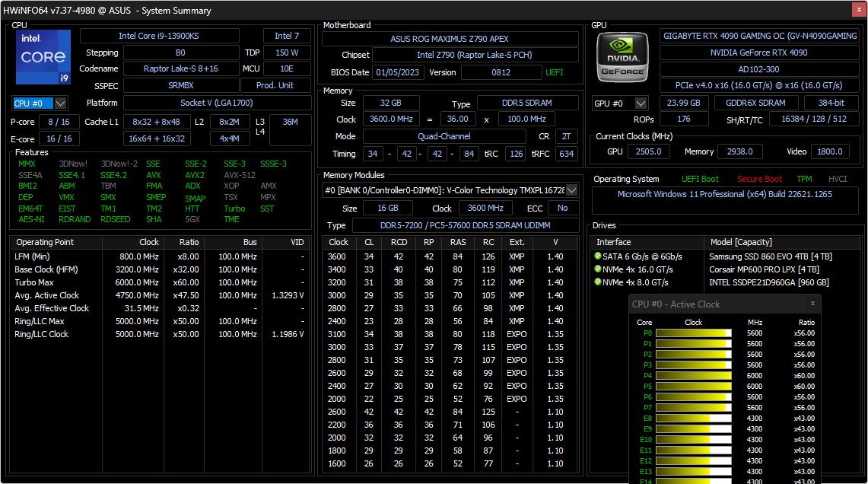Open the CPU #0 selector dropdown
868x484 pixels.
[60, 103]
